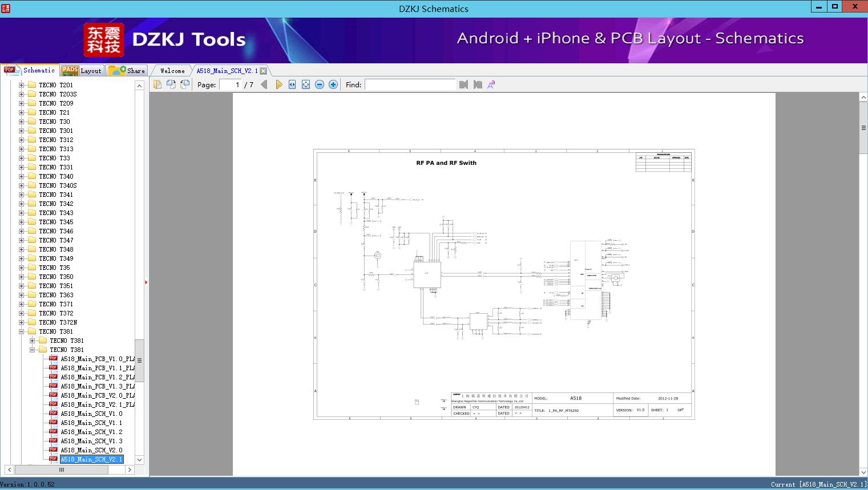Viewport: 868px width, 490px height.
Task: Expand the TECNO T201 folder node
Action: pos(22,85)
